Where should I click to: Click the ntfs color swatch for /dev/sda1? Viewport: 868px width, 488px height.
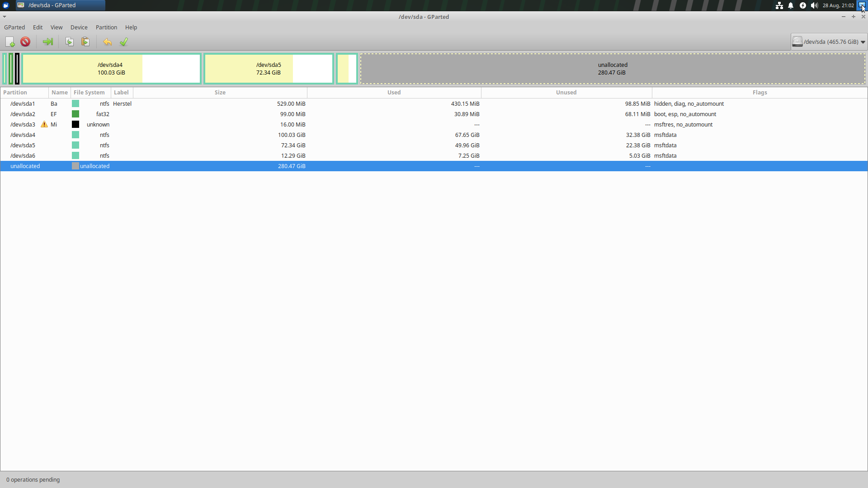[x=75, y=104]
